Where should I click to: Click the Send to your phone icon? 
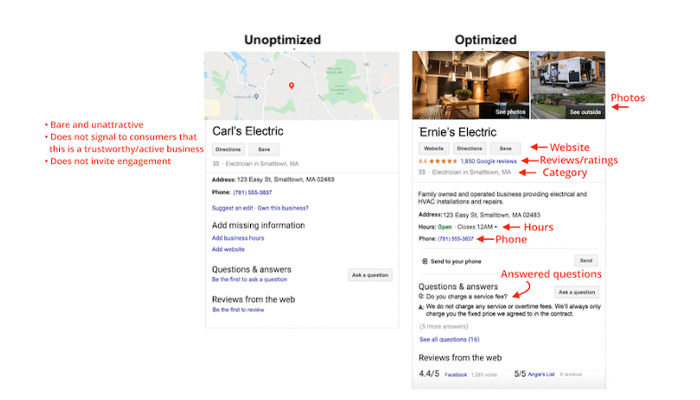(425, 260)
